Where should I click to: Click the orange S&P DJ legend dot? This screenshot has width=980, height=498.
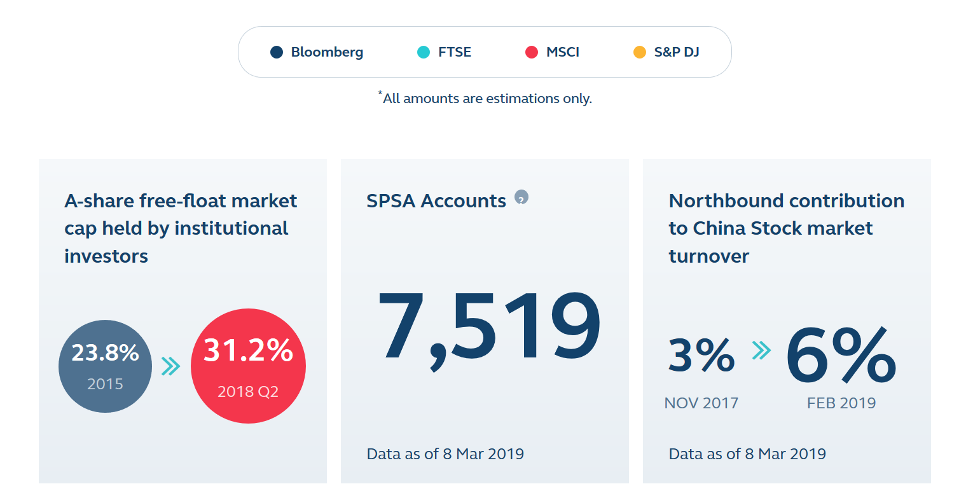point(640,52)
